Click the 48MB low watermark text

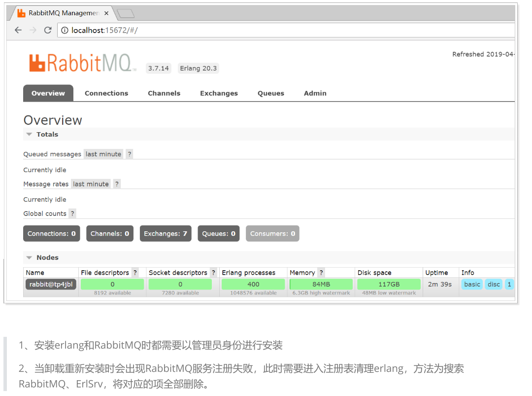coord(389,293)
